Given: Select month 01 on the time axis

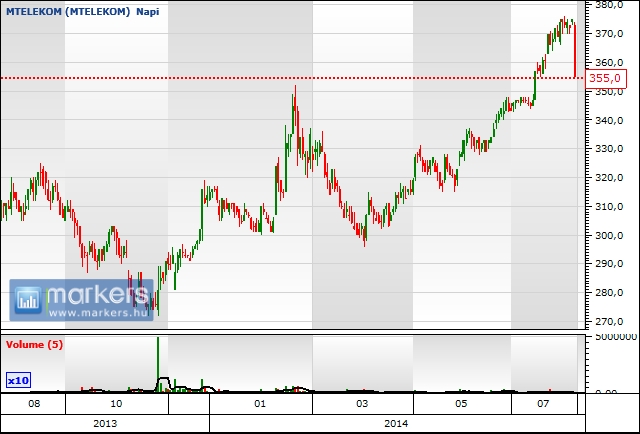Looking at the screenshot, I should coord(260,404).
